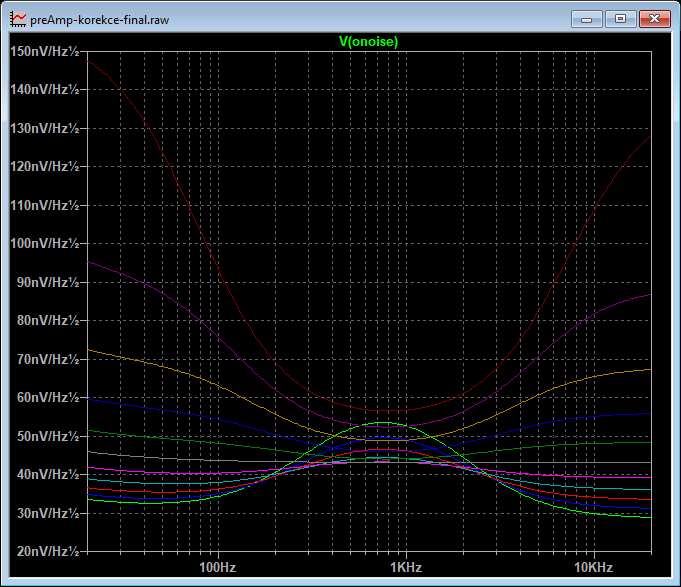Image resolution: width=681 pixels, height=587 pixels.
Task: Click the 100Hz horizontal axis label
Action: tap(217, 567)
